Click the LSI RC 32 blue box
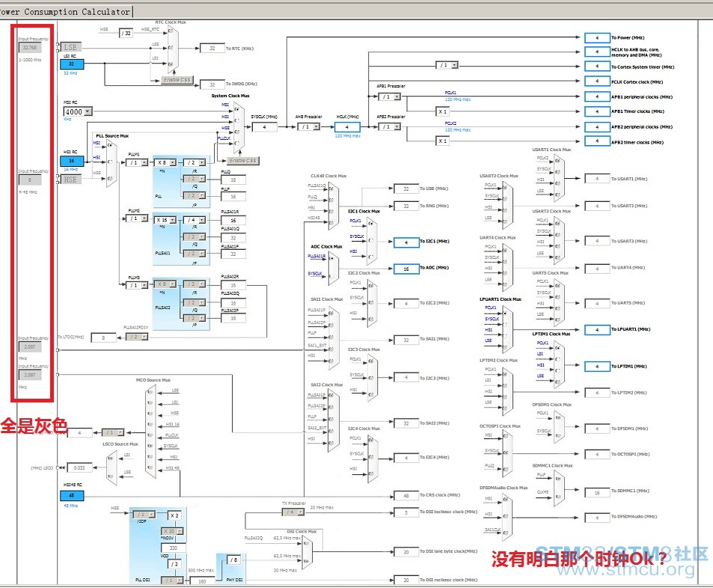This screenshot has width=713, height=588. (72, 64)
